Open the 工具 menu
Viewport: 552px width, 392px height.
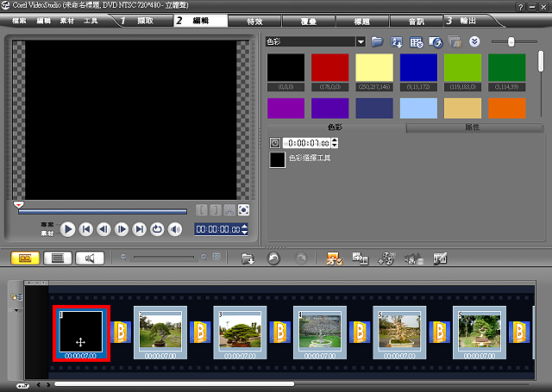click(91, 21)
